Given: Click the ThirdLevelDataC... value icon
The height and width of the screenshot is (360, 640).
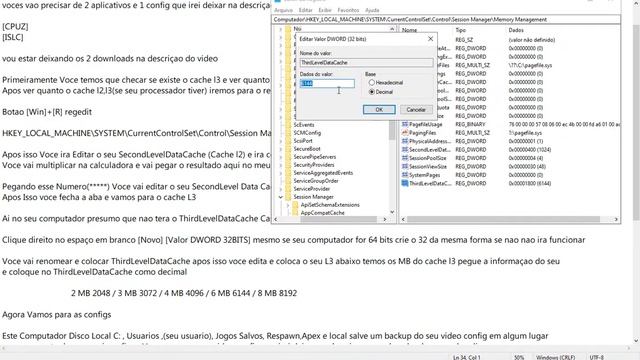Looking at the screenshot, I should tap(405, 183).
